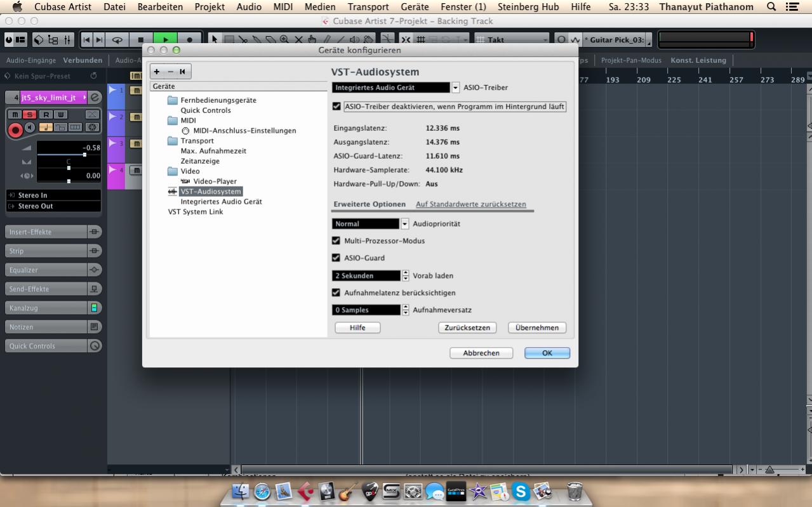The height and width of the screenshot is (507, 812).
Task: Open the Medien menu
Action: (x=320, y=6)
